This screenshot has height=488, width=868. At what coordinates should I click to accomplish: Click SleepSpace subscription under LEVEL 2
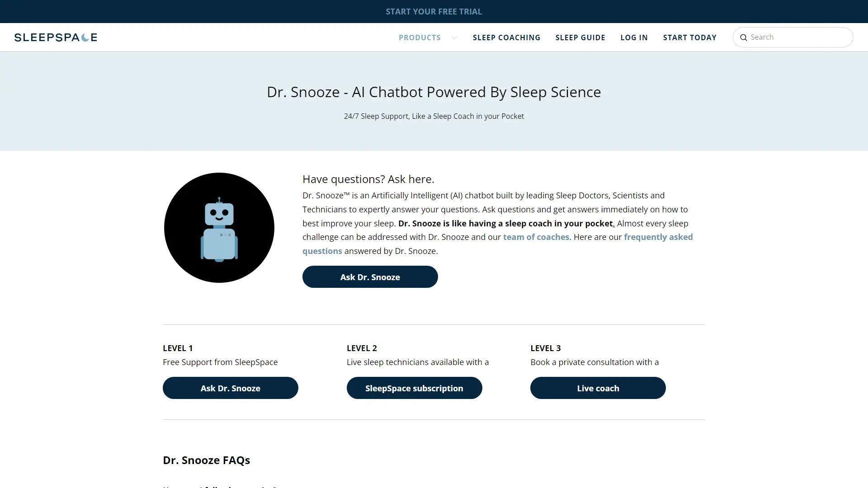(414, 388)
